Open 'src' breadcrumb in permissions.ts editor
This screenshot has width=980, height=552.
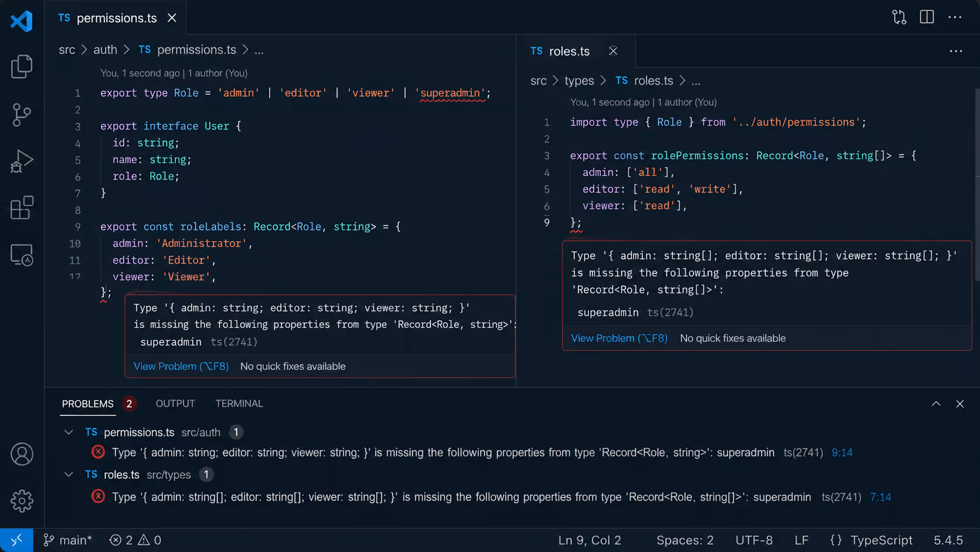click(x=67, y=50)
